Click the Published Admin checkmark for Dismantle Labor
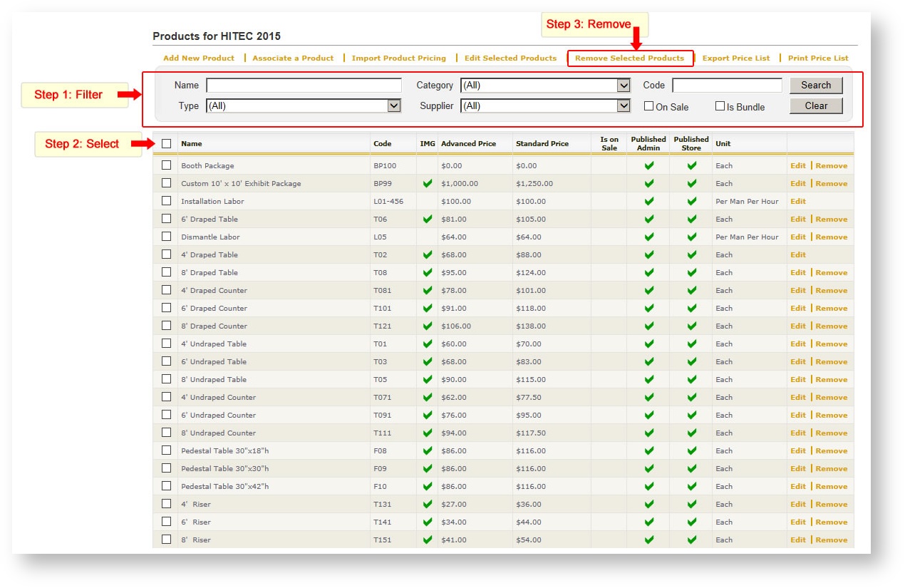905x588 pixels. pyautogui.click(x=649, y=237)
